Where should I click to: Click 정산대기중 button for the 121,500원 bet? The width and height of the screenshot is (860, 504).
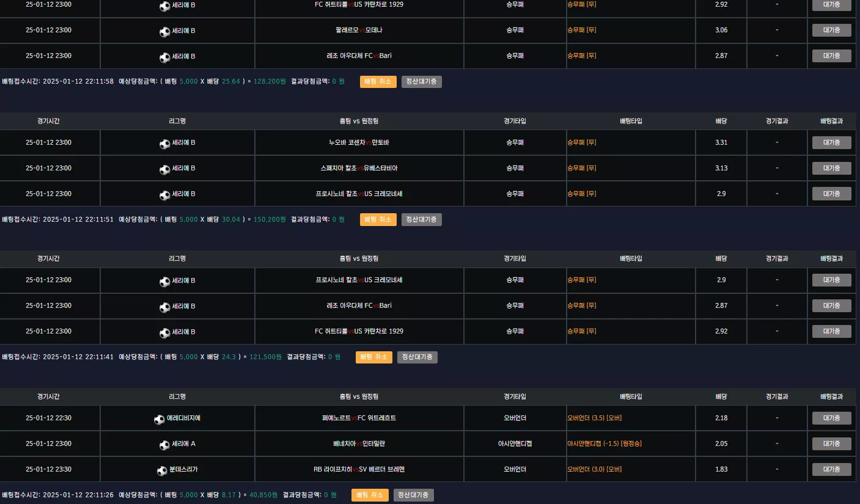[x=417, y=357]
